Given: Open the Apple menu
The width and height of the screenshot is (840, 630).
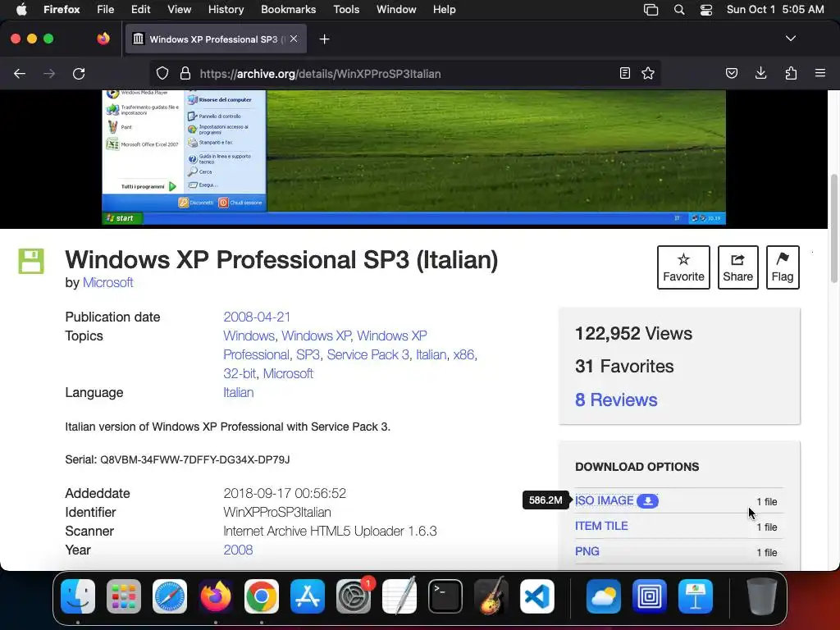Looking at the screenshot, I should pos(21,9).
